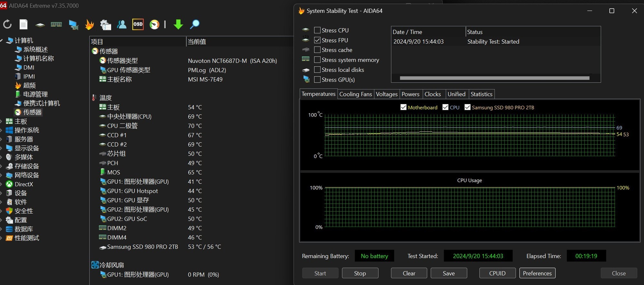This screenshot has height=285, width=644.
Task: Click the disk benchmark toolbar icon
Action: (40, 25)
